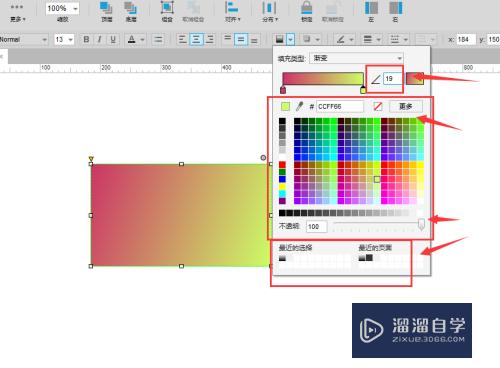Open the zoom 100% dropdown

point(62,8)
